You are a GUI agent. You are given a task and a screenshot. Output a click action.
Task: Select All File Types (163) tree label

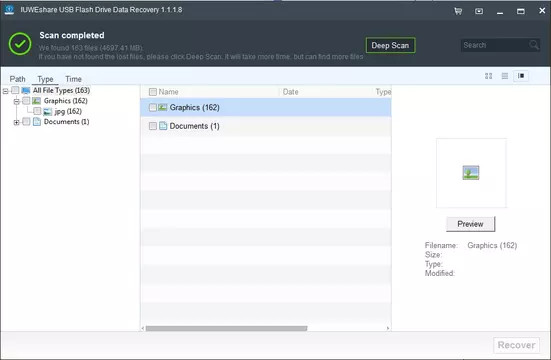pyautogui.click(x=61, y=90)
